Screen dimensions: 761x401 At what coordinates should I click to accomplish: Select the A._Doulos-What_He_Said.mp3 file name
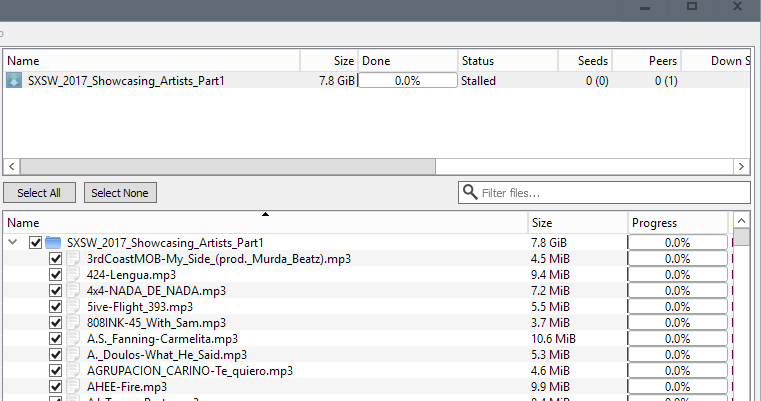(166, 355)
